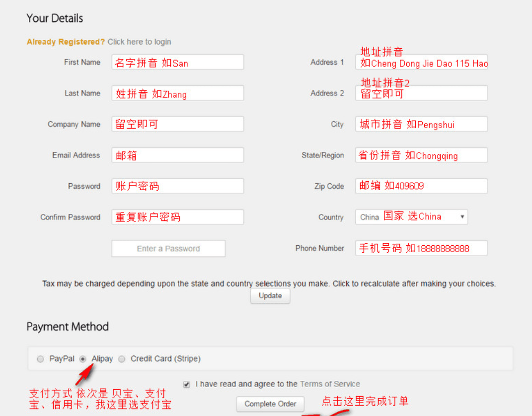Open the Click here to login link
This screenshot has width=532, height=416.
click(139, 42)
